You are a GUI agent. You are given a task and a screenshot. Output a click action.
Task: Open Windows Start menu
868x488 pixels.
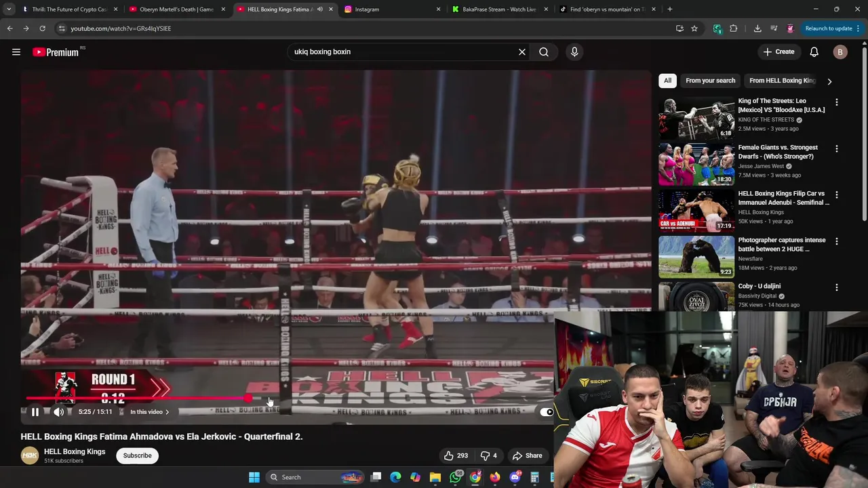point(254,477)
